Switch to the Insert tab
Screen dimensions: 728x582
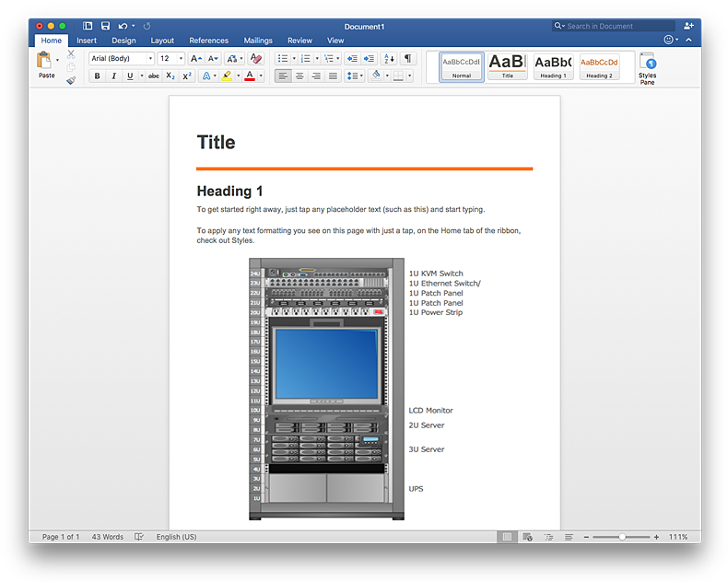(x=87, y=41)
